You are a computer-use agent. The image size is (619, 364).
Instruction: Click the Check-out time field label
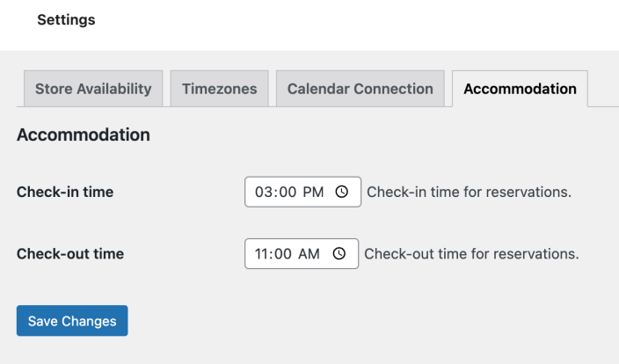point(70,254)
